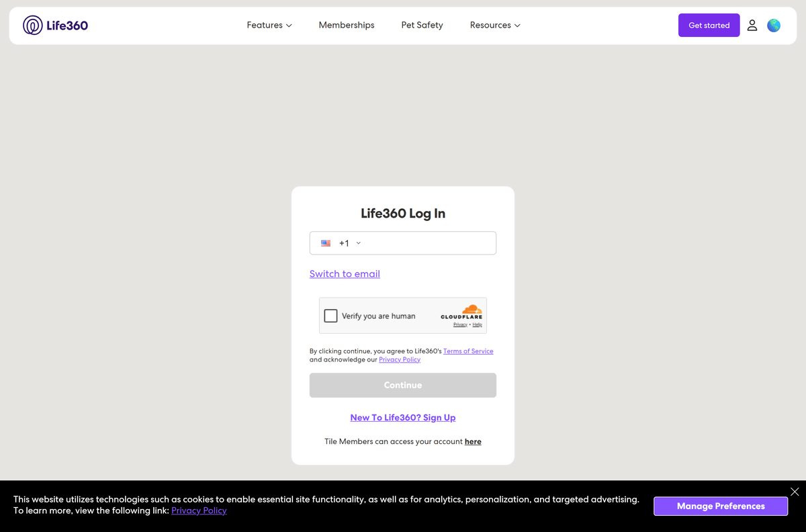This screenshot has height=532, width=806.
Task: Select the US flag country icon
Action: tap(326, 243)
